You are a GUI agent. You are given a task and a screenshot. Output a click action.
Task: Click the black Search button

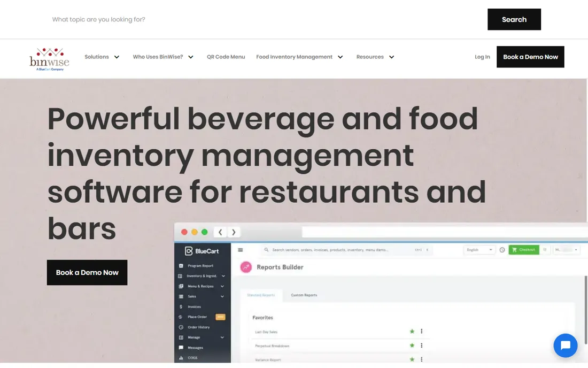pos(514,19)
